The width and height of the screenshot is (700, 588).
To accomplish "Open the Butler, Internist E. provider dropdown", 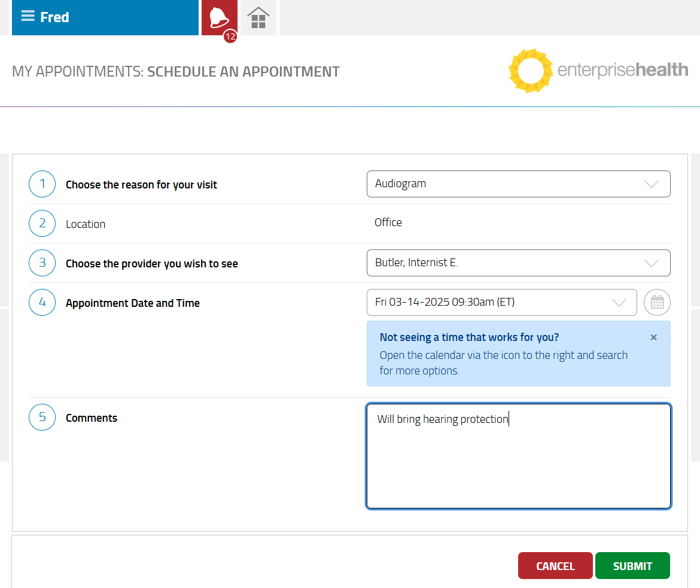I will tap(518, 263).
